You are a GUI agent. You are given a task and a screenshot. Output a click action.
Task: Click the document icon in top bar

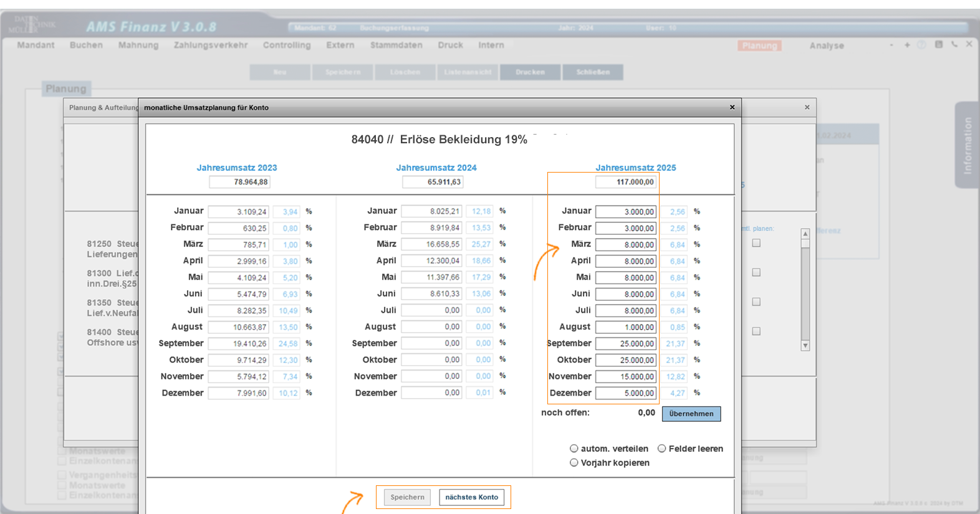pos(938,45)
